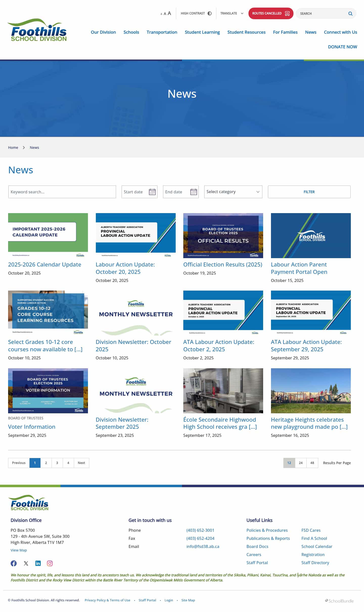Click the Filter button
Viewport: 364px width, 612px height.
[309, 192]
